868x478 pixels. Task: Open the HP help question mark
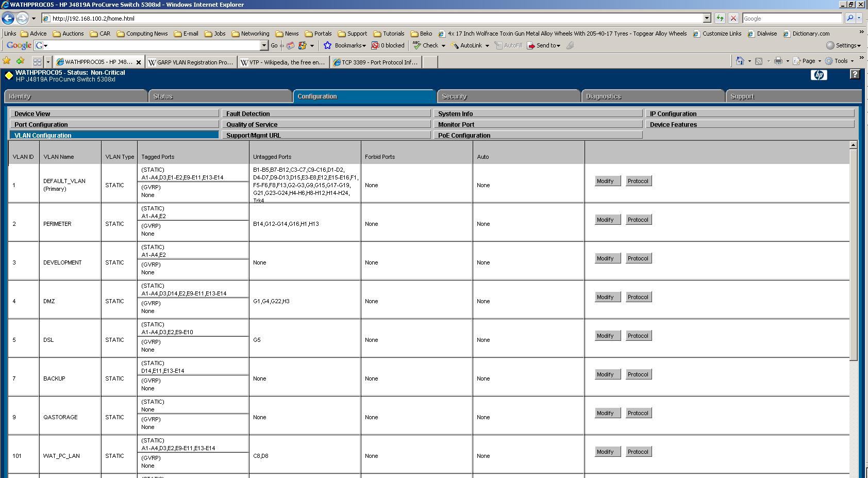click(x=855, y=74)
